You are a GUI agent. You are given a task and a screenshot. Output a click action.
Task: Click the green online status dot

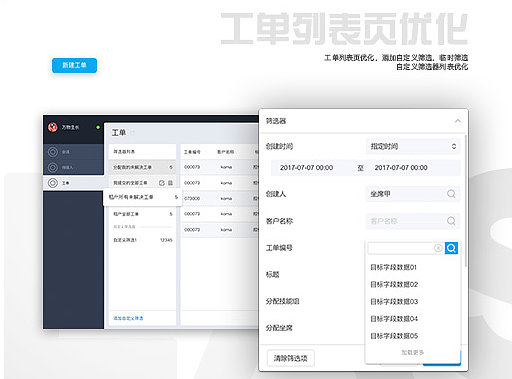click(x=98, y=127)
